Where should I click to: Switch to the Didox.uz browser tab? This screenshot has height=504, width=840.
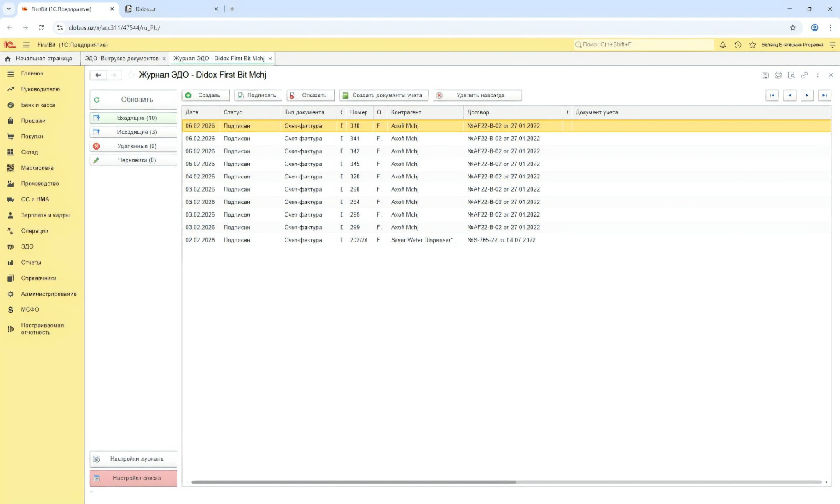click(x=171, y=9)
